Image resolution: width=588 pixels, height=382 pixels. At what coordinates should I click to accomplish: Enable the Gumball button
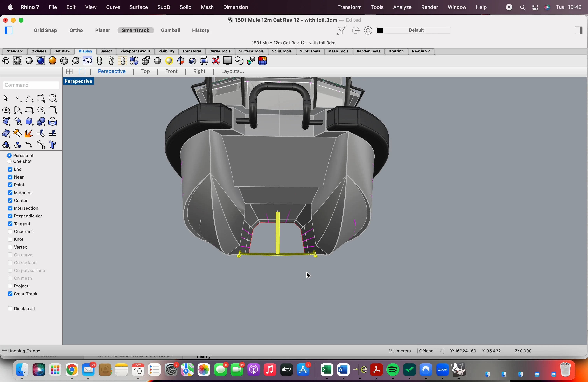tap(171, 30)
